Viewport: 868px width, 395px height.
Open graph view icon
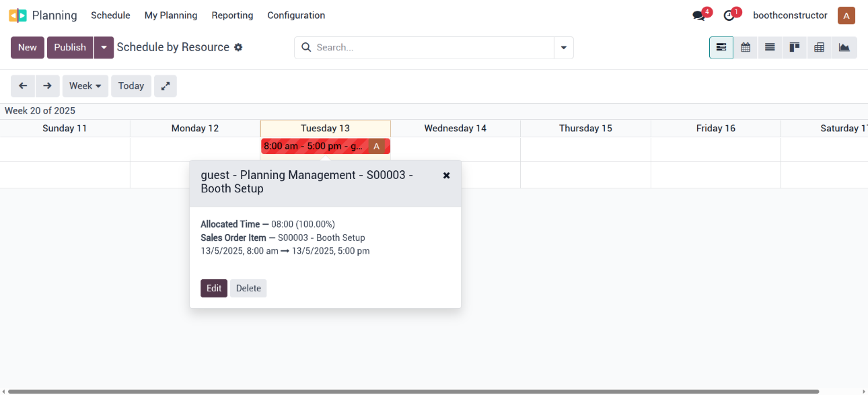pyautogui.click(x=844, y=48)
